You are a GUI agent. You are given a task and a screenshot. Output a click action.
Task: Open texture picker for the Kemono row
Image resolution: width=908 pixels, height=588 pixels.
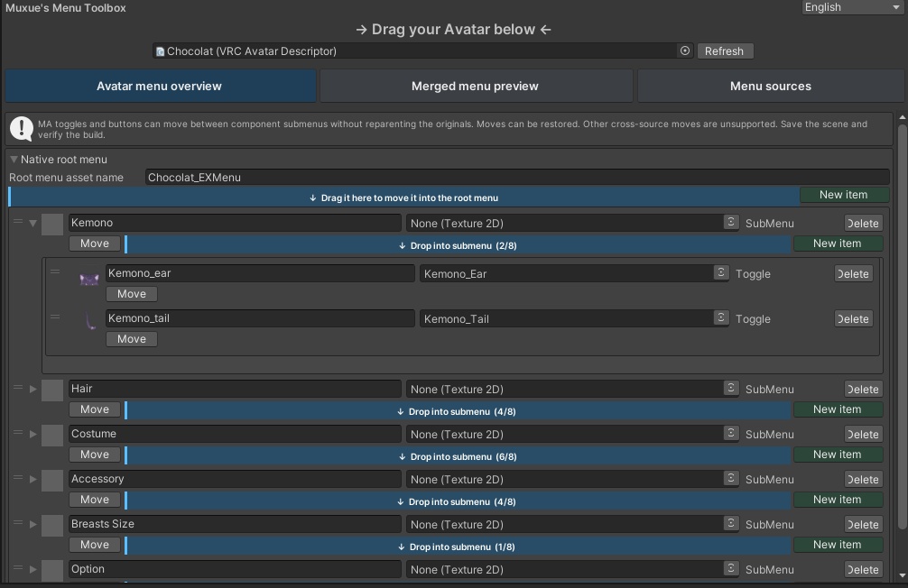pos(731,222)
